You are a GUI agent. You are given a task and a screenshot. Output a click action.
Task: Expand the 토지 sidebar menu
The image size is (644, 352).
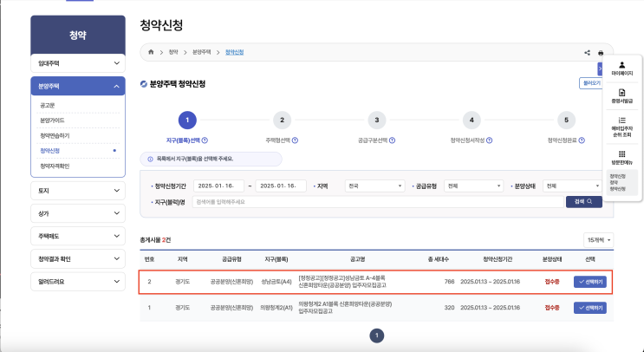(78, 191)
